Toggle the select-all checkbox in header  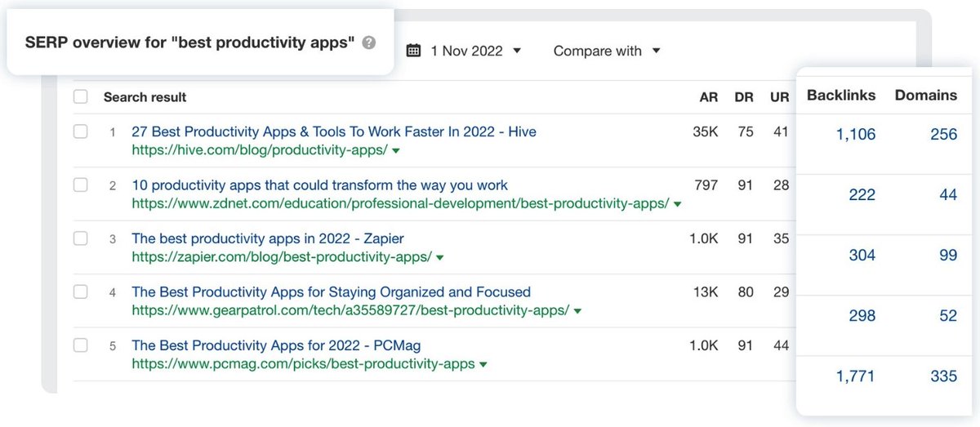[x=81, y=97]
